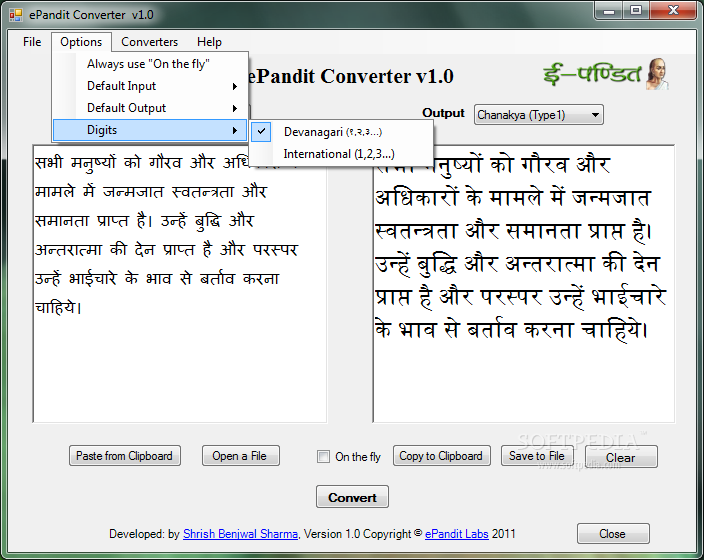The width and height of the screenshot is (704, 560).
Task: Maximize the ePandit Converter window
Action: 636,11
